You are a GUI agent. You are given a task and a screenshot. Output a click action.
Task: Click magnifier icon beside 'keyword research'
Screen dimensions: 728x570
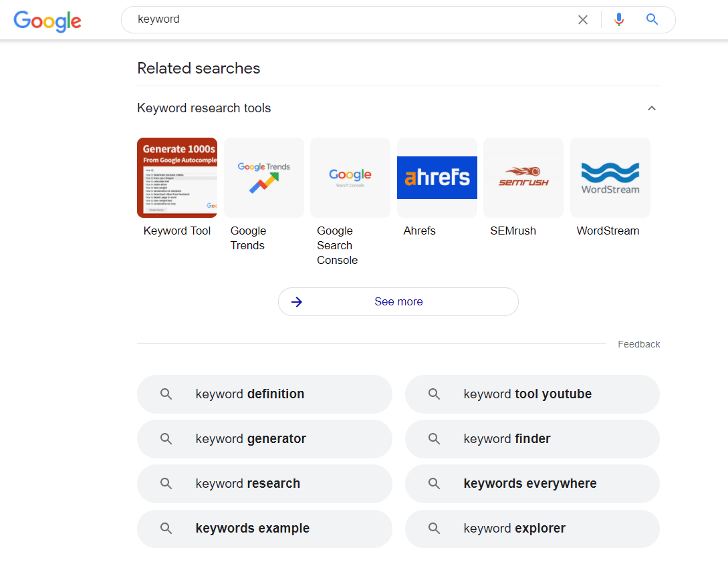[x=166, y=484]
